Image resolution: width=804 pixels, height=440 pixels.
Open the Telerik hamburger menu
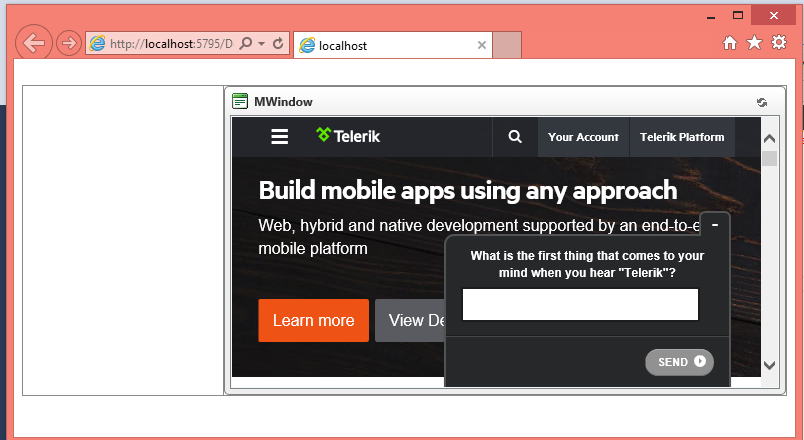[x=279, y=137]
